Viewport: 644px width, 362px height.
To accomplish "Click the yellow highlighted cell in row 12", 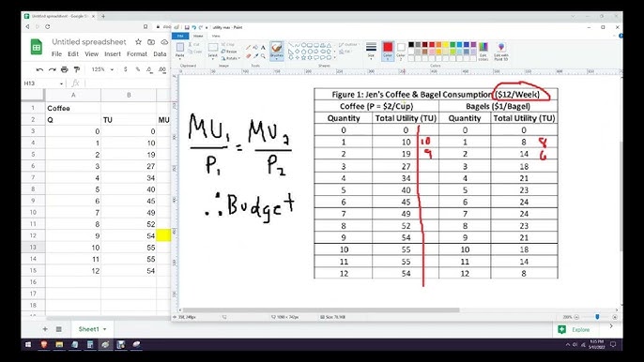I will [163, 235].
